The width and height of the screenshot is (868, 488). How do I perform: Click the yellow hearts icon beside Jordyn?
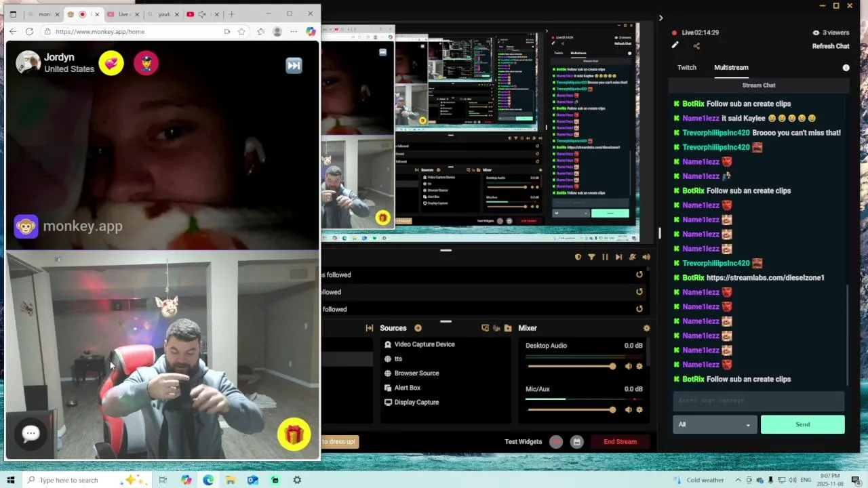(x=111, y=64)
